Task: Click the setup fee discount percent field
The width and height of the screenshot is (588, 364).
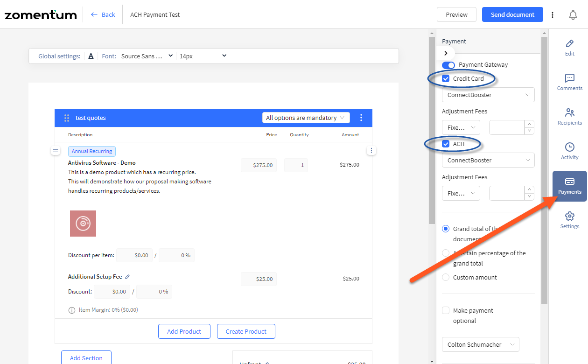Action: 154,292
